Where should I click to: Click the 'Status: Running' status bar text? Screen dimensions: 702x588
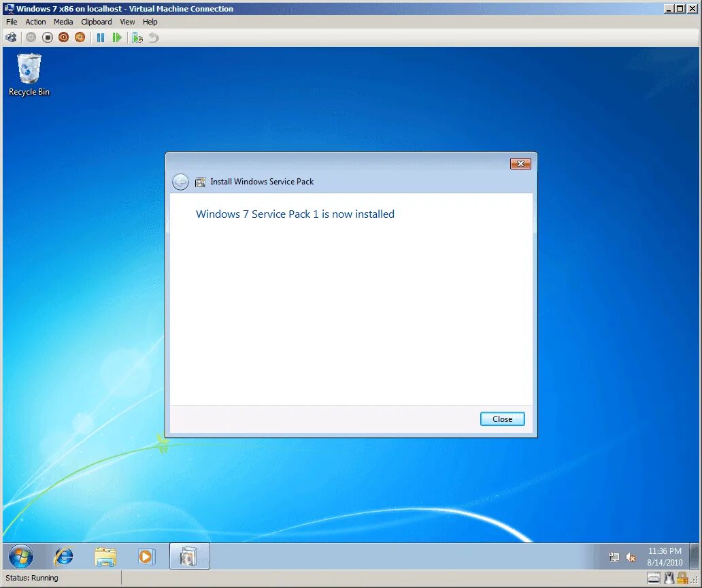(x=32, y=578)
